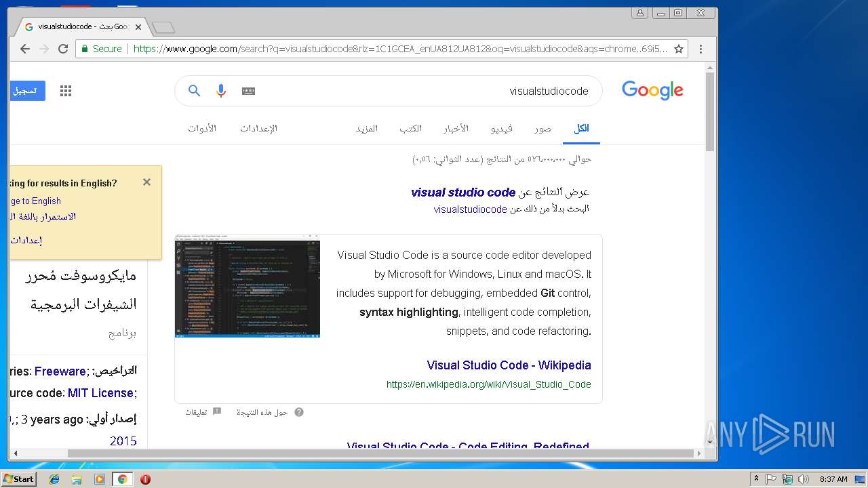The width and height of the screenshot is (868, 488).
Task: Open media player from taskbar
Action: (x=100, y=479)
